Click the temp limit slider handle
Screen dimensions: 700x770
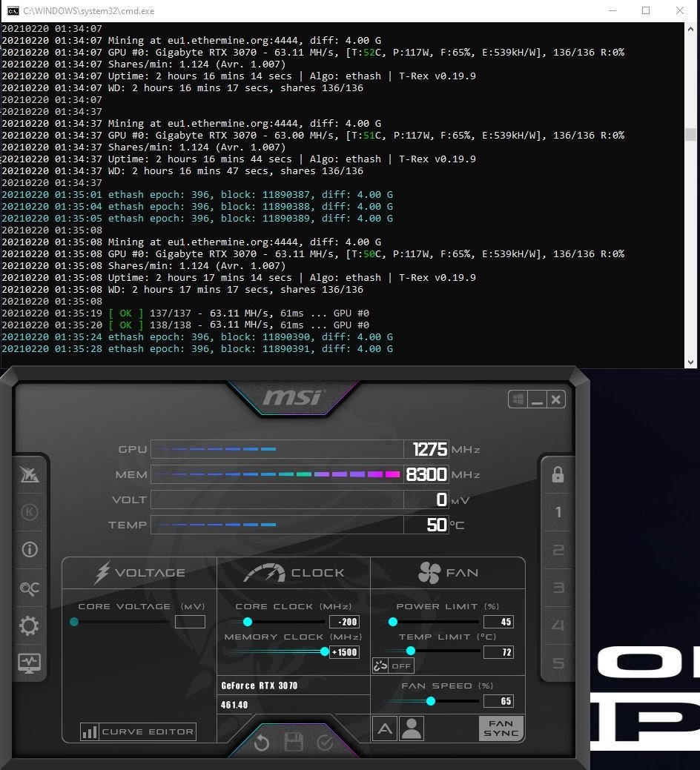click(411, 651)
